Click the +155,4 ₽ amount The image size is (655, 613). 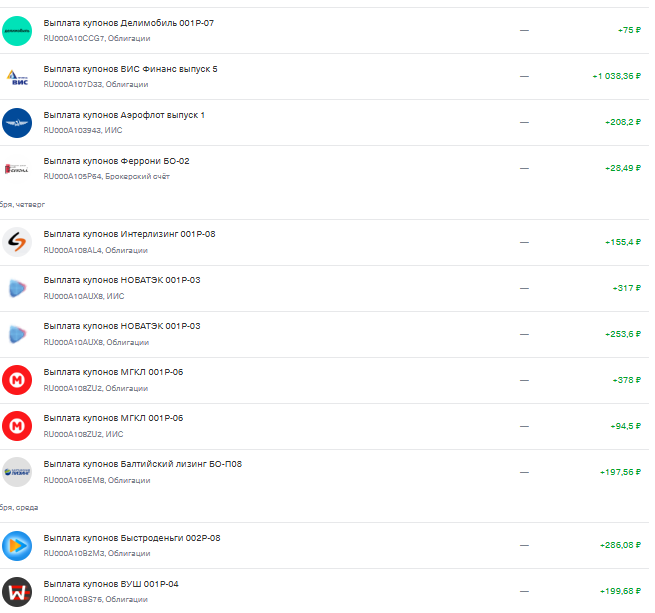(623, 242)
